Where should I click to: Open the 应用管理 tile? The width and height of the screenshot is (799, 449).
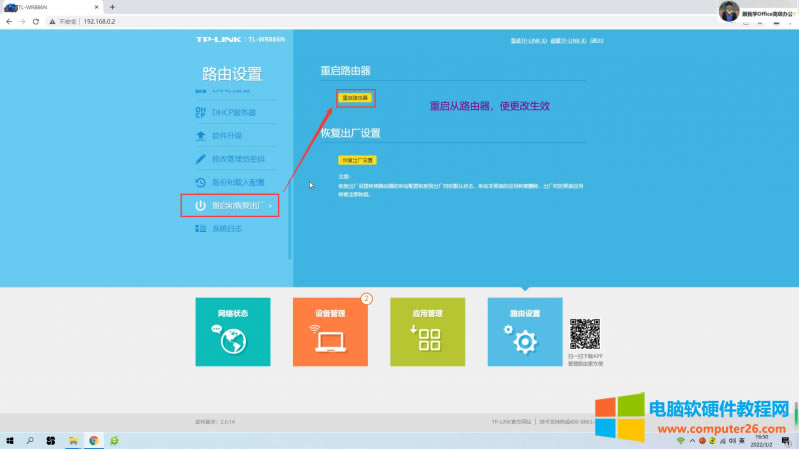428,332
